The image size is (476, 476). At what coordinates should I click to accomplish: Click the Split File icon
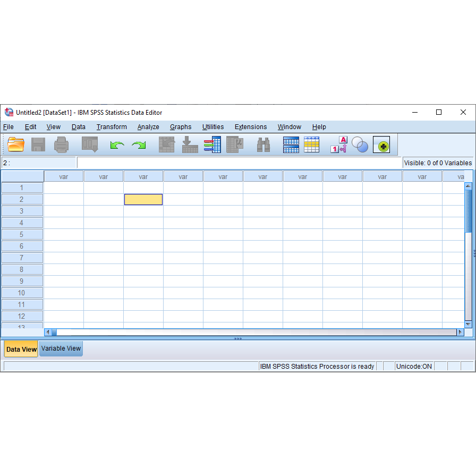[291, 144]
